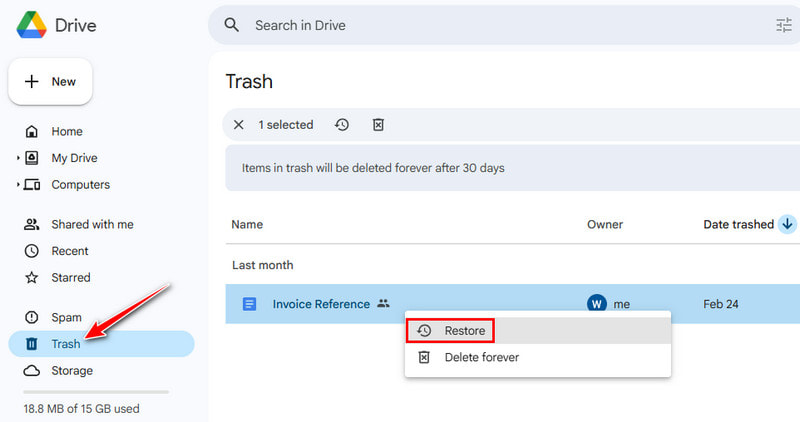Image resolution: width=800 pixels, height=422 pixels.
Task: Select Trash in the sidebar
Action: 101,344
